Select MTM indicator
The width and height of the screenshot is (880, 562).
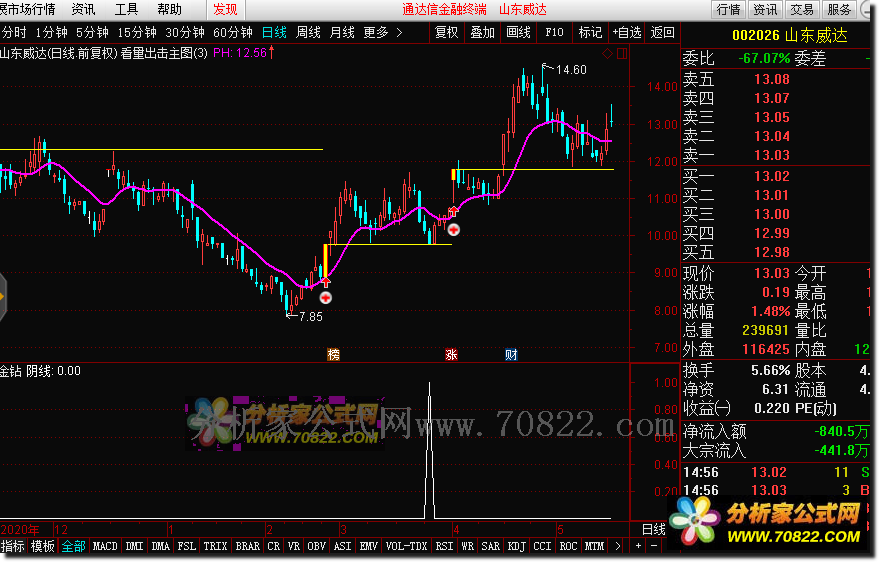pos(594,546)
